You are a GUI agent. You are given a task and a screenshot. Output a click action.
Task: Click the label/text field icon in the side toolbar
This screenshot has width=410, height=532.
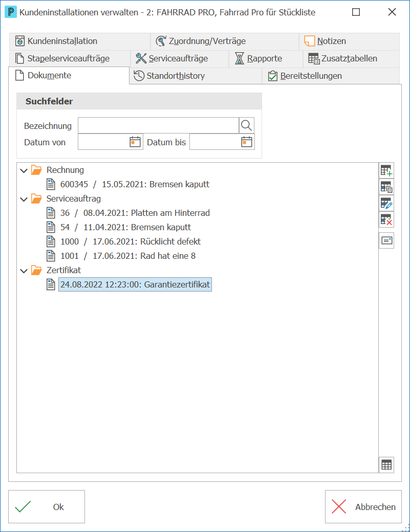click(x=386, y=240)
